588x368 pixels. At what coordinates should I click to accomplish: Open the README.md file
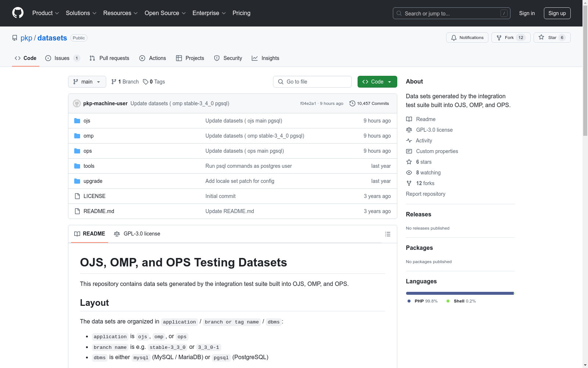click(x=99, y=211)
